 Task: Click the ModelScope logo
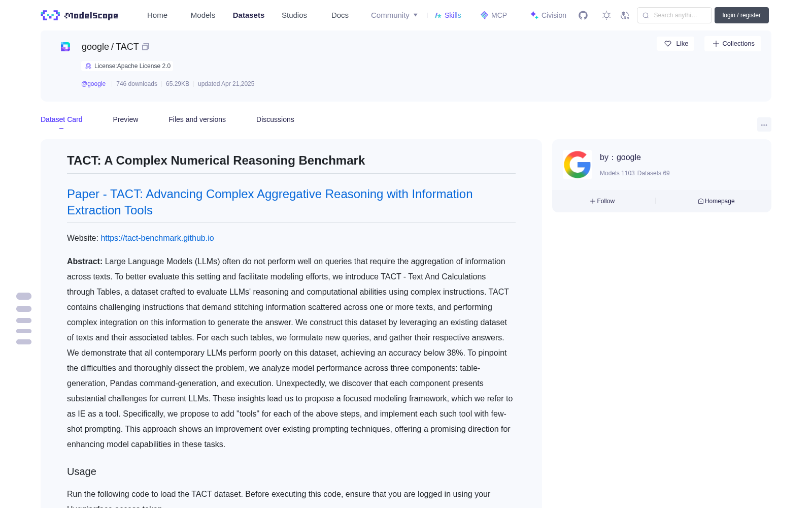point(80,15)
